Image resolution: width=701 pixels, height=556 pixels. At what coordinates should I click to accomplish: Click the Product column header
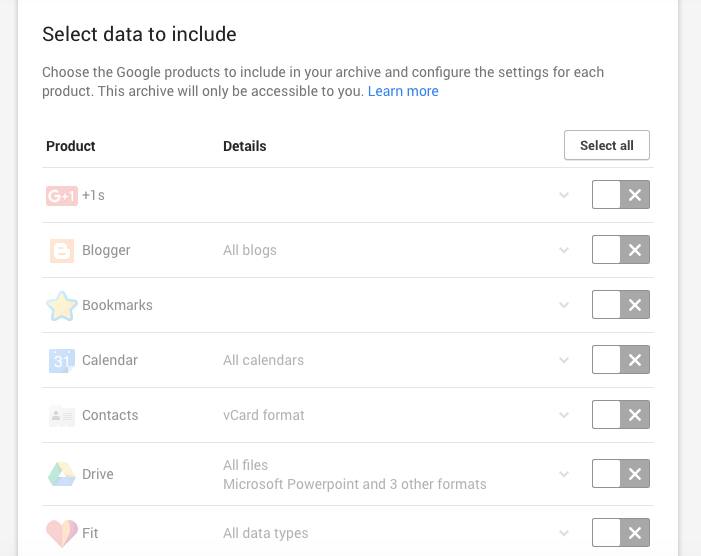71,146
